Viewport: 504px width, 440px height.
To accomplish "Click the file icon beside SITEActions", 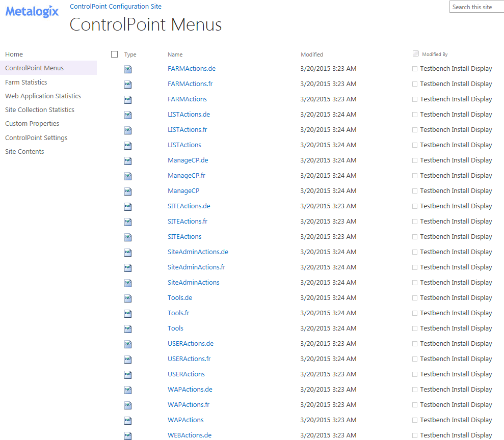I will pos(127,237).
